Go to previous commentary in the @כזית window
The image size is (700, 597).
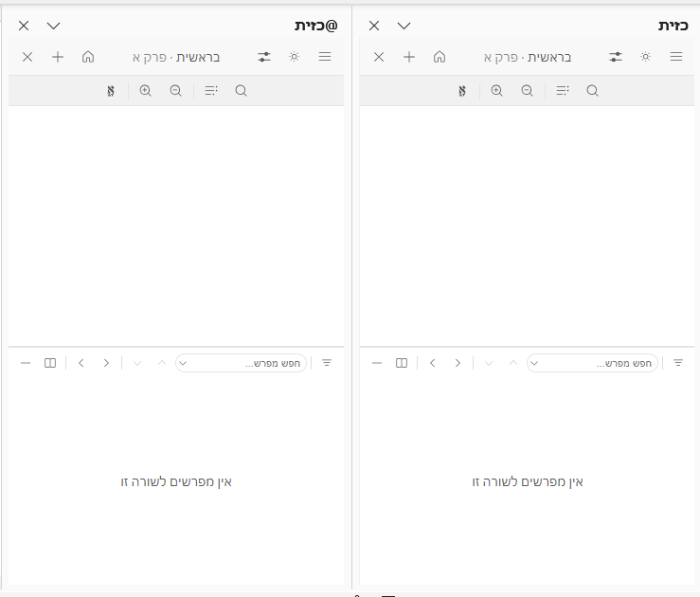106,363
